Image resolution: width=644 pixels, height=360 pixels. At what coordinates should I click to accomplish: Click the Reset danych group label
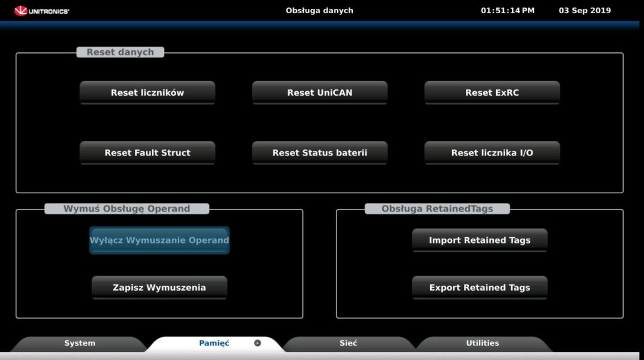pos(120,52)
